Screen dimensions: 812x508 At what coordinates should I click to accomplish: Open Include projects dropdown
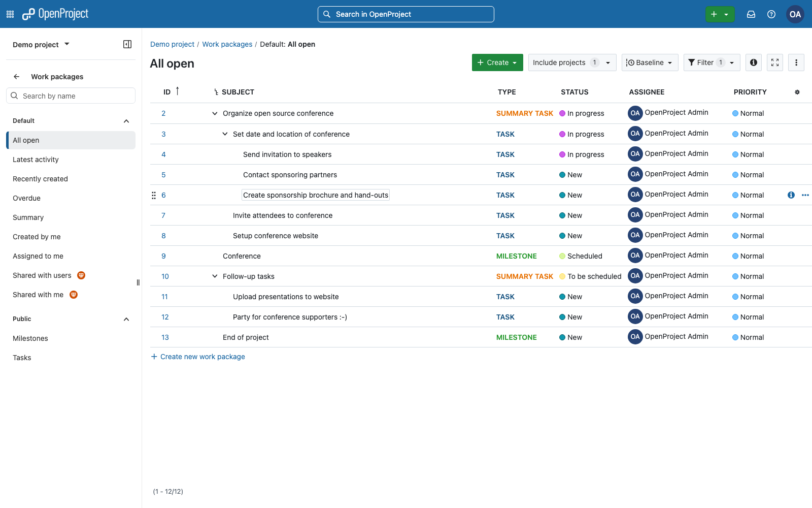pos(572,62)
